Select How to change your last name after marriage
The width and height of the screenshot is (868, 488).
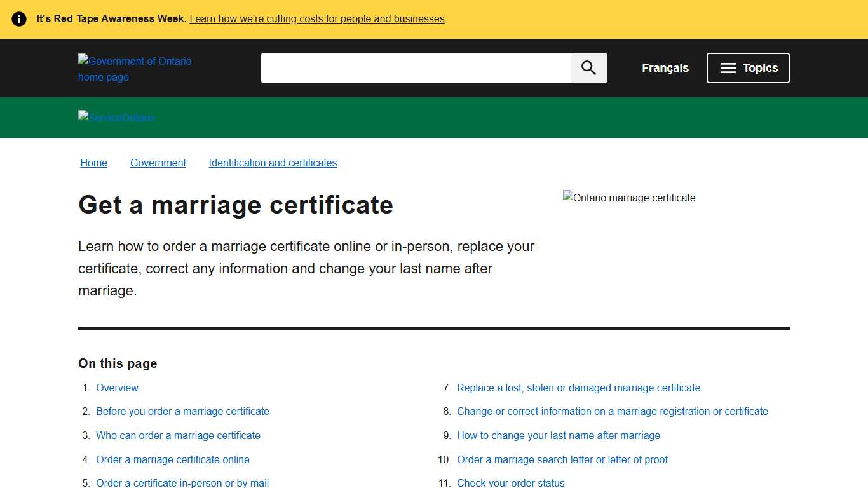point(559,435)
